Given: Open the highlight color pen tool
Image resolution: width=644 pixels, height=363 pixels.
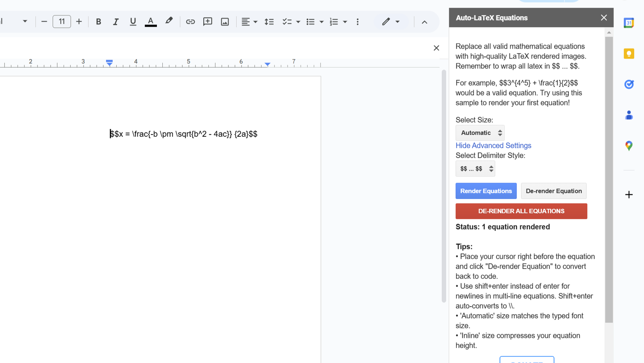Looking at the screenshot, I should pos(169,21).
